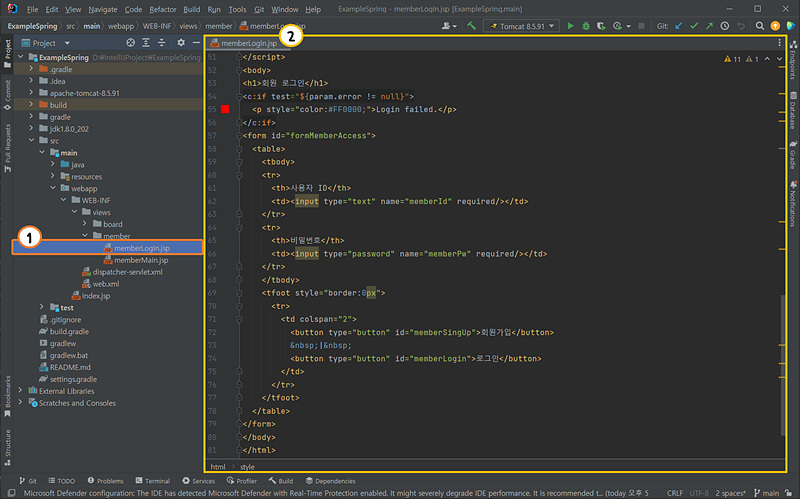The height and width of the screenshot is (499, 800).
Task: Click CRLF line separator in status bar
Action: 674,493
